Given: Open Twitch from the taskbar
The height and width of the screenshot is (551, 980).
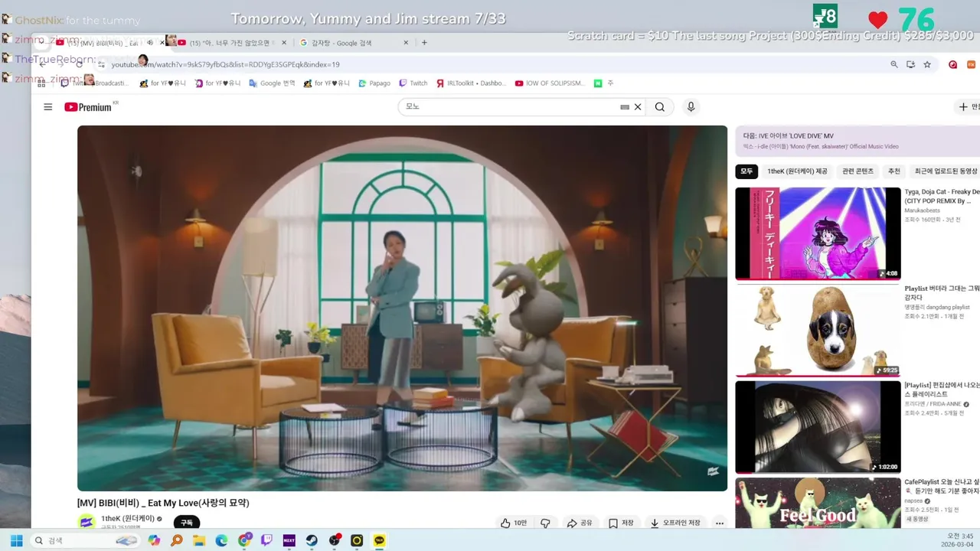Looking at the screenshot, I should (x=266, y=540).
